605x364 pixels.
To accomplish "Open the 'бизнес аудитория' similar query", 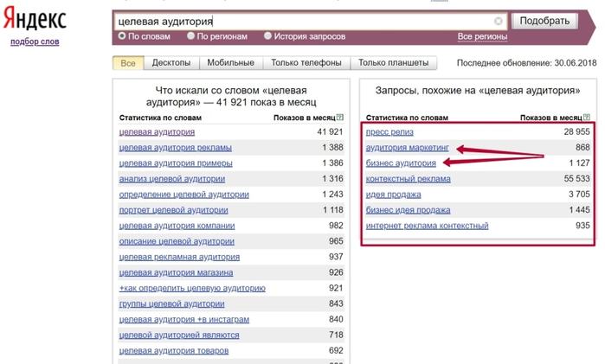I will pos(401,163).
